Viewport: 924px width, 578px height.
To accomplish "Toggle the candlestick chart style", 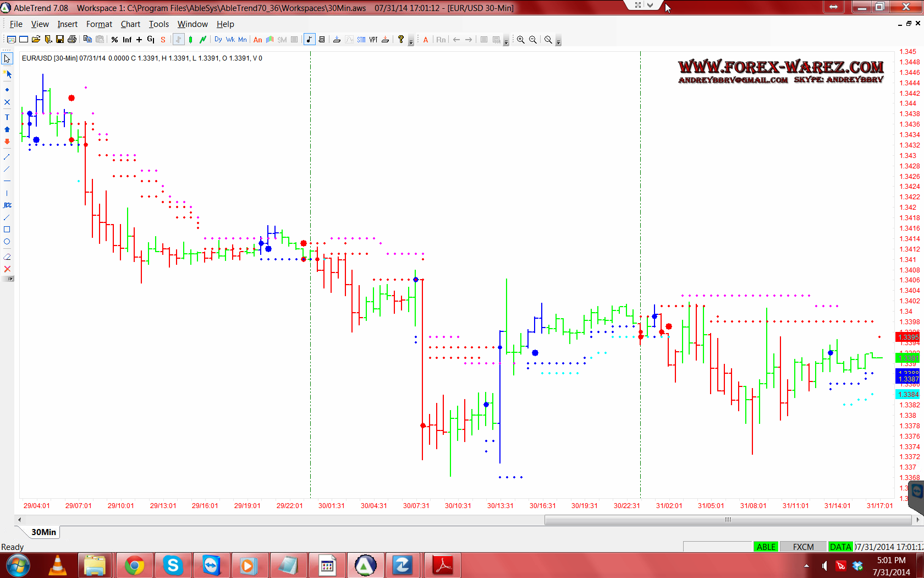I will [x=190, y=40].
